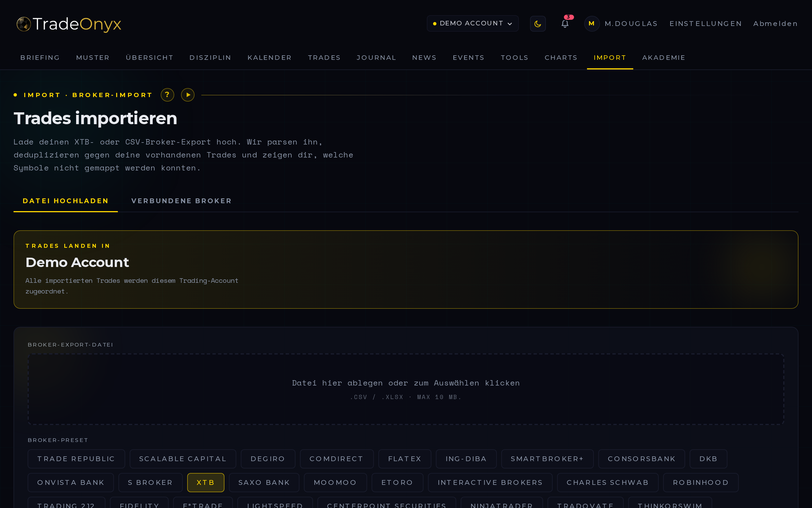This screenshot has width=812, height=508.
Task: Click the file drop zone to choose file
Action: click(406, 389)
